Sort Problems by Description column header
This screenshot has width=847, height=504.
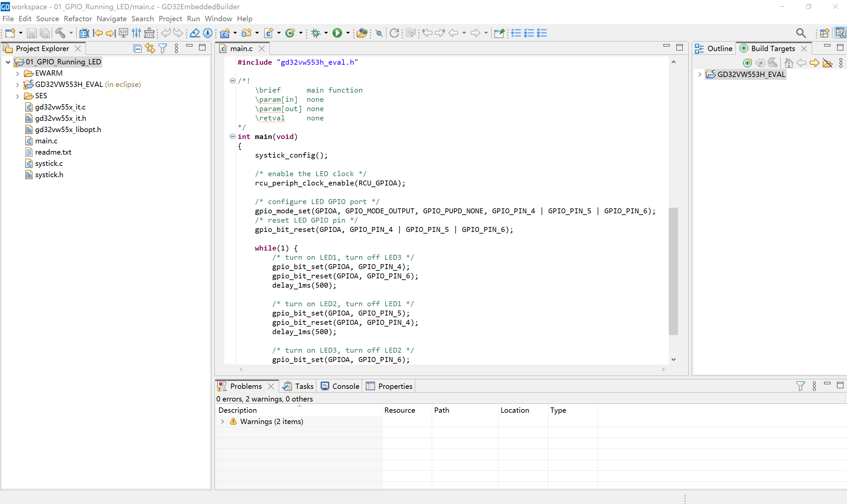(299, 410)
